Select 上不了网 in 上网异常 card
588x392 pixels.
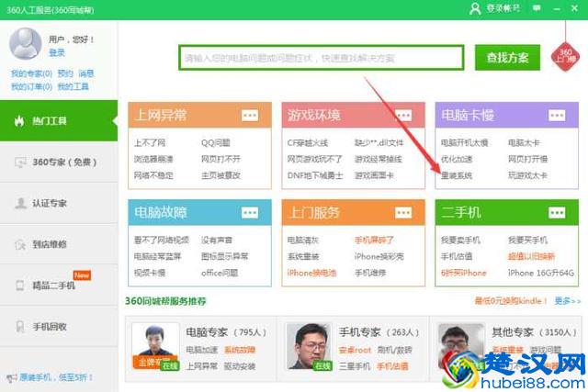150,143
